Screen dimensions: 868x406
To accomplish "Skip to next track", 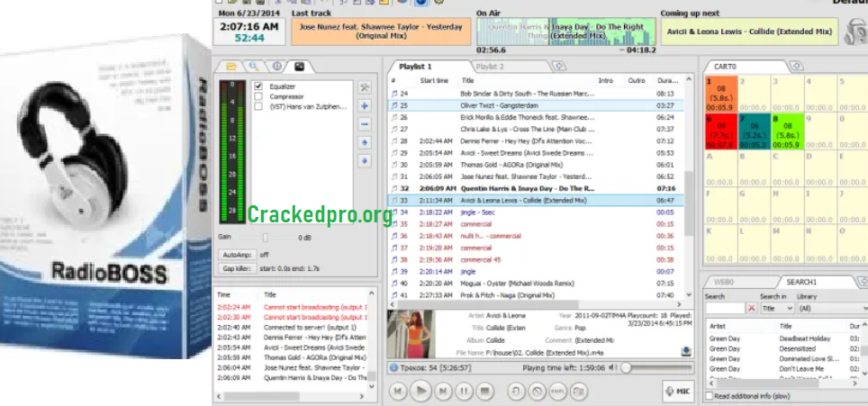I will [x=443, y=392].
